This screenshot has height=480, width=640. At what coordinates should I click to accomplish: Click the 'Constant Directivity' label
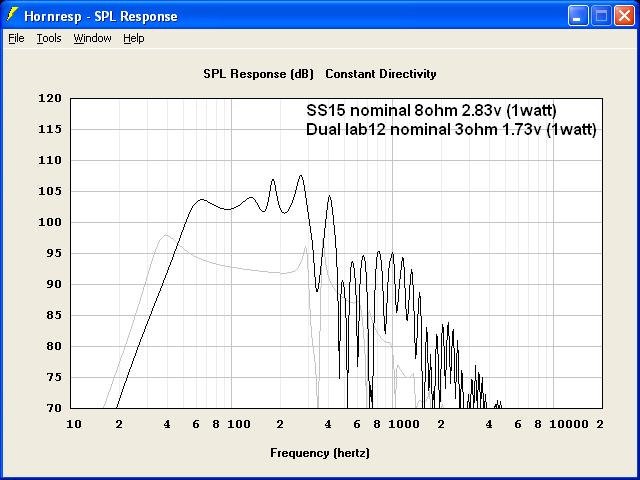(x=381, y=74)
